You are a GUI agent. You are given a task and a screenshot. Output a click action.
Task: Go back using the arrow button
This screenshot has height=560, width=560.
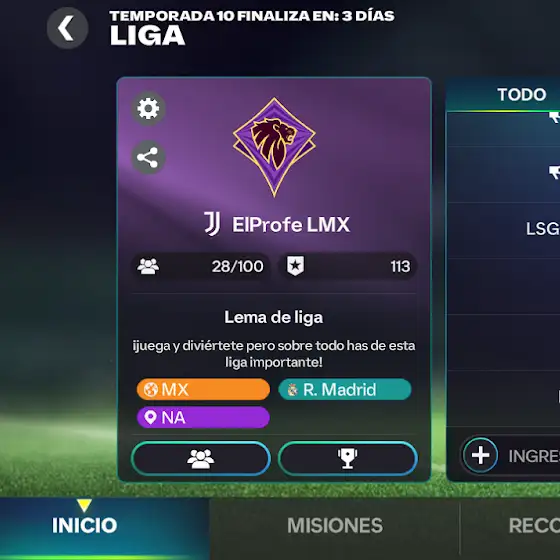tap(68, 28)
